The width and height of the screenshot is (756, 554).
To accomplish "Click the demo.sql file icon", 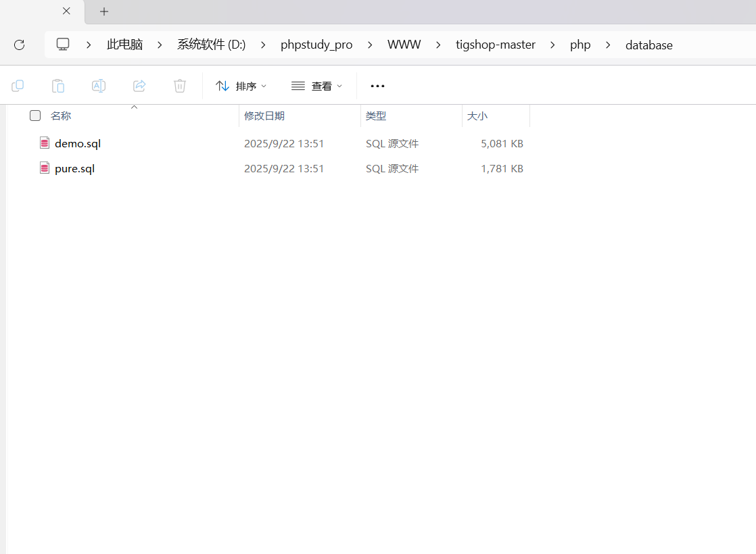I will coord(44,143).
